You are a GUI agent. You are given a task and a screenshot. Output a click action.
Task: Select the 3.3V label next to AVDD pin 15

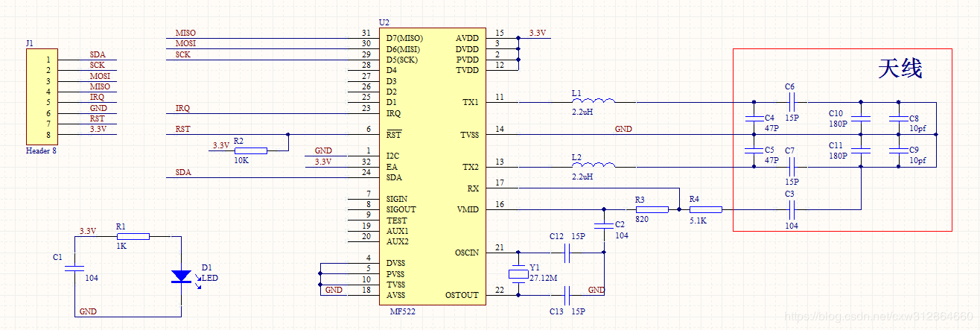[536, 34]
